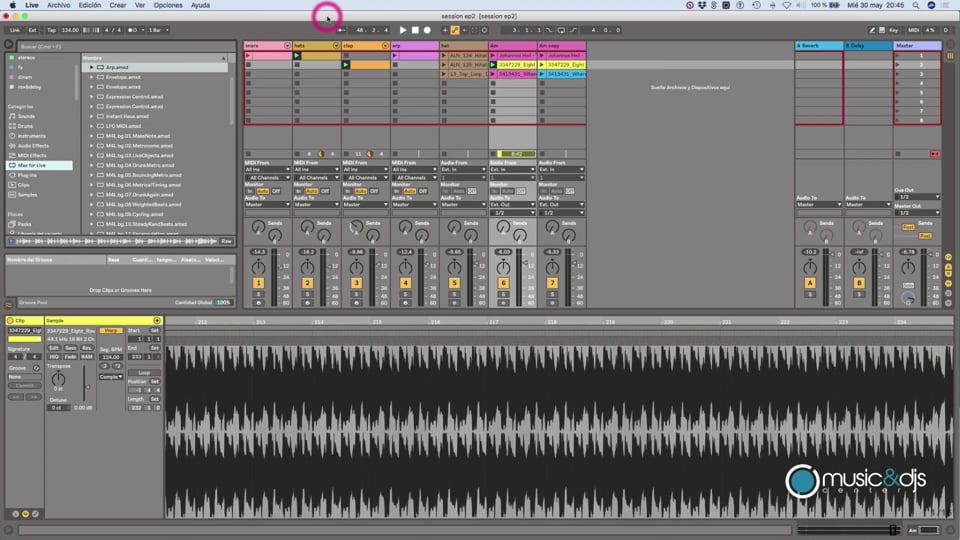Screen dimensions: 960x540
Task: Toggle the Warp button in Sample box
Action: click(111, 331)
